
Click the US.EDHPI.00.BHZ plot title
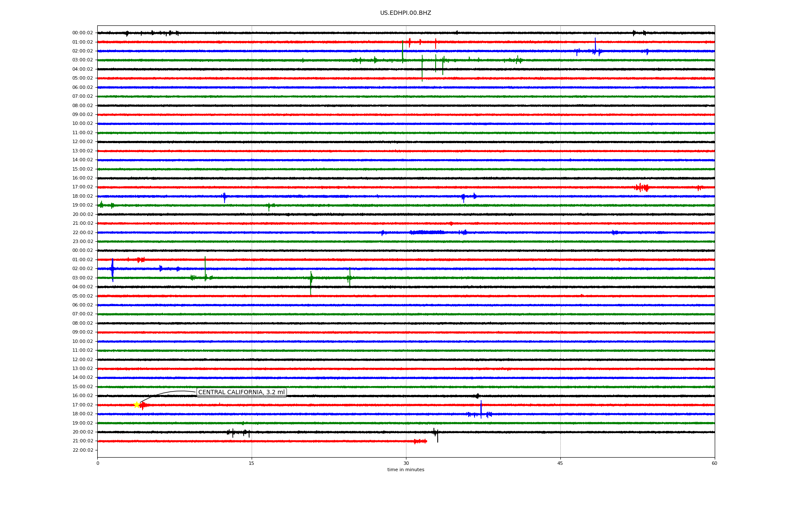tap(406, 13)
